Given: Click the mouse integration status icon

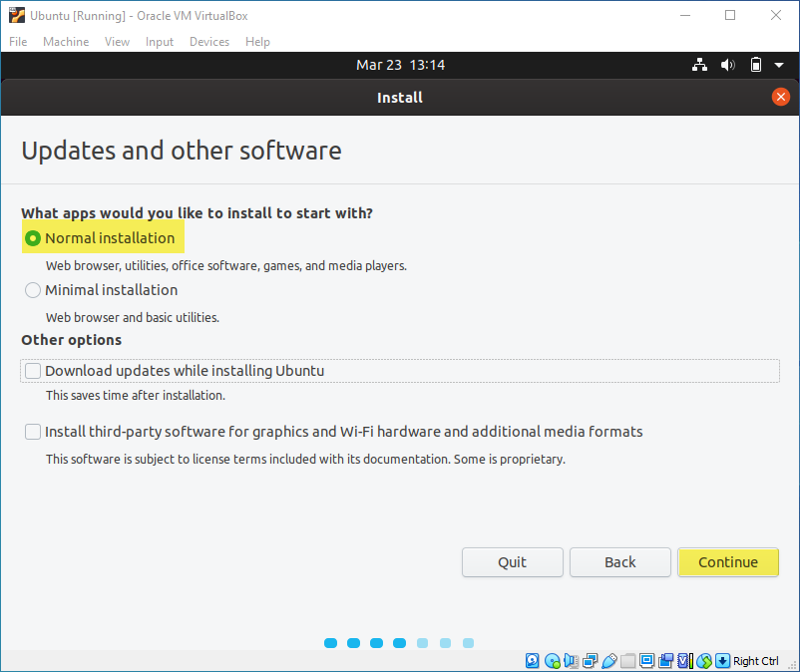Looking at the screenshot, I should coord(704,661).
